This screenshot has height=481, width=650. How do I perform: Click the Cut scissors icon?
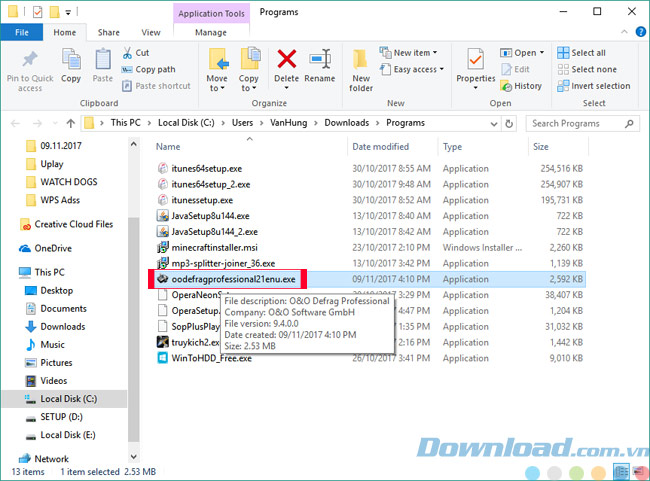(127, 53)
